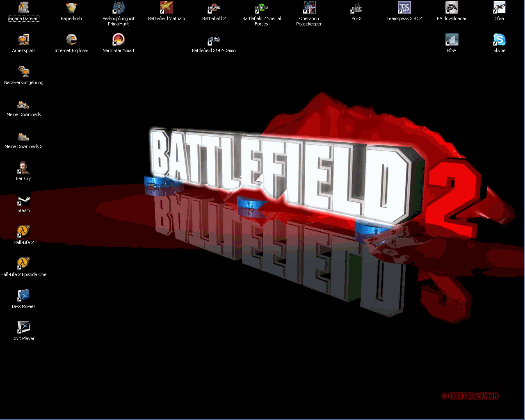Screen dimensions: 525x420
Task: Select Half-Life 2 Episode One icon
Action: (x=24, y=263)
